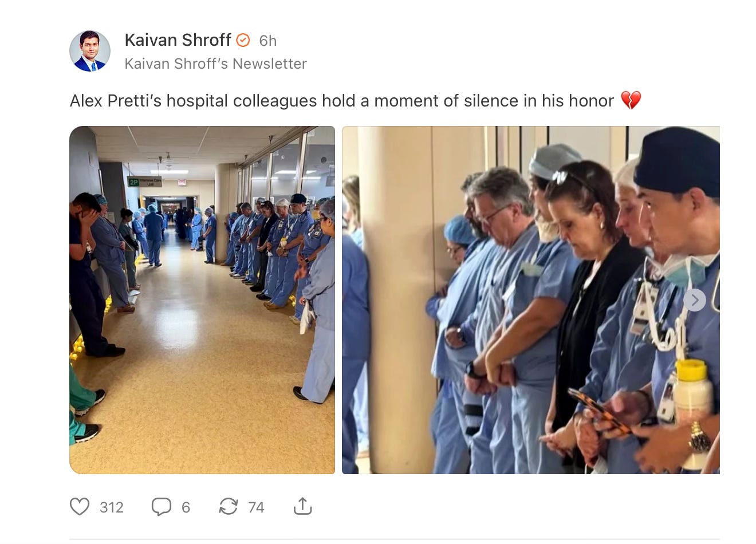
Task: Open the Kaivan Shroff author name link
Action: tap(178, 40)
